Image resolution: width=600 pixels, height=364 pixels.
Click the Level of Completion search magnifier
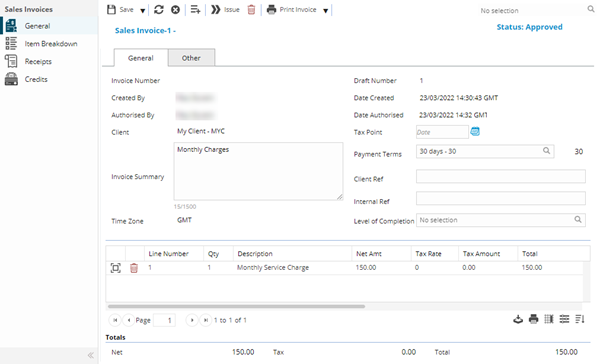coord(578,219)
